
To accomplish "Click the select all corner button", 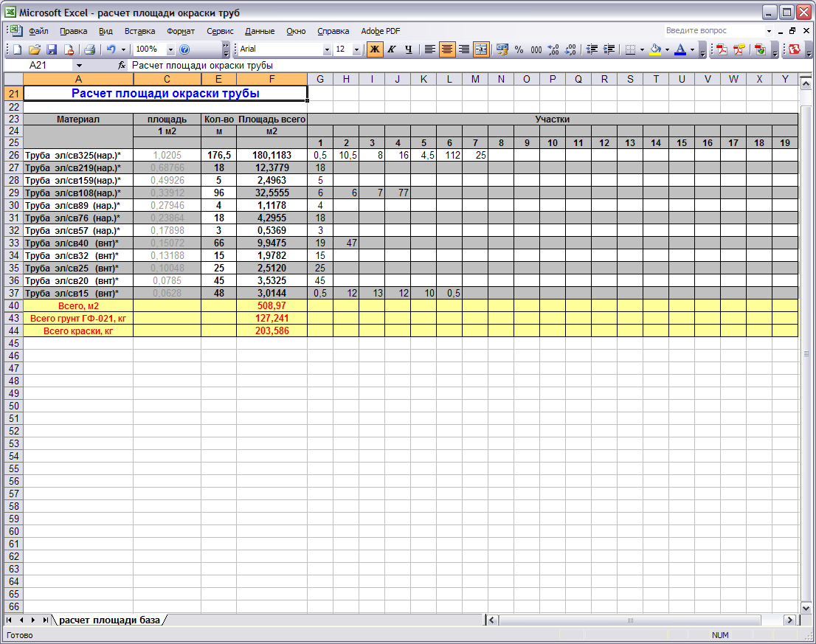I will click(x=13, y=79).
